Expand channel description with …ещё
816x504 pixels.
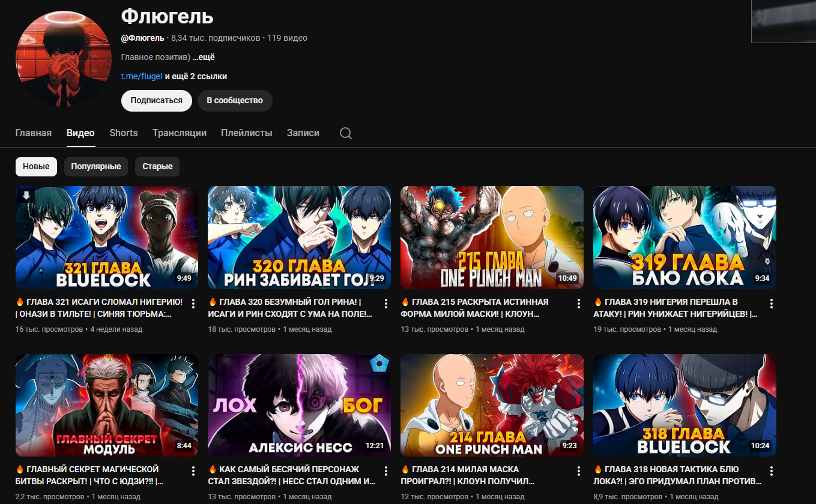coord(204,58)
